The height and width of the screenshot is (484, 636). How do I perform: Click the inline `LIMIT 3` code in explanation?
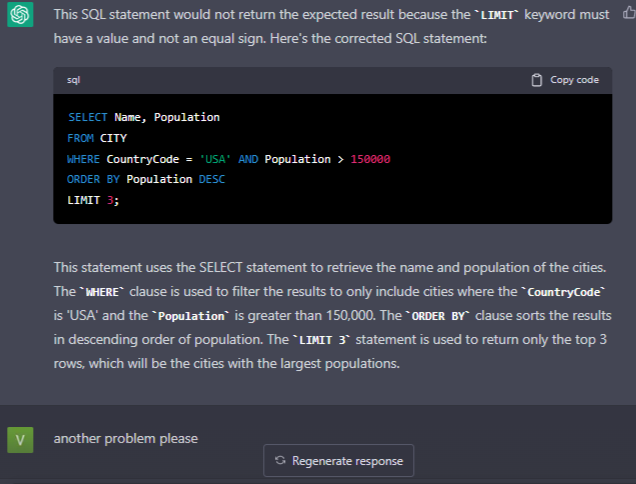(x=322, y=340)
